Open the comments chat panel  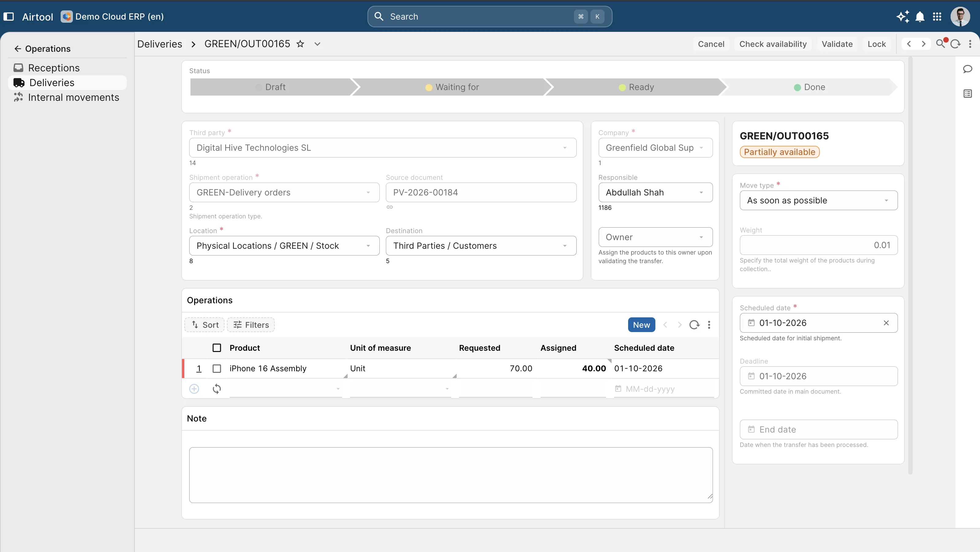tap(967, 69)
